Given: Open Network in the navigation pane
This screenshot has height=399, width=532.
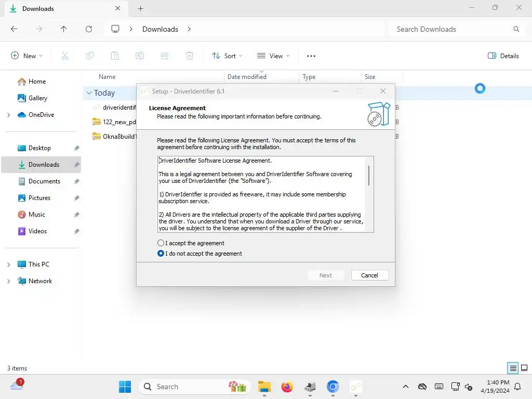Looking at the screenshot, I should coord(40,281).
